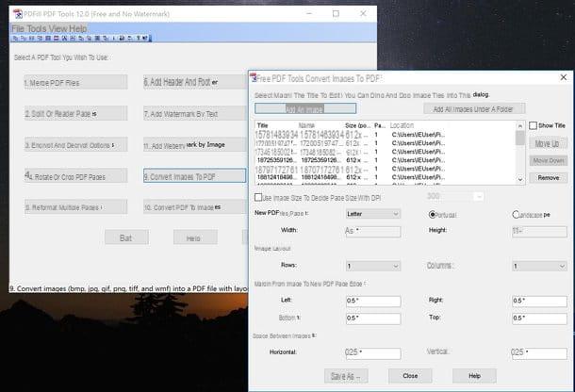This screenshot has height=392, width=575.
Task: Open the Rows dropdown
Action: coord(373,266)
